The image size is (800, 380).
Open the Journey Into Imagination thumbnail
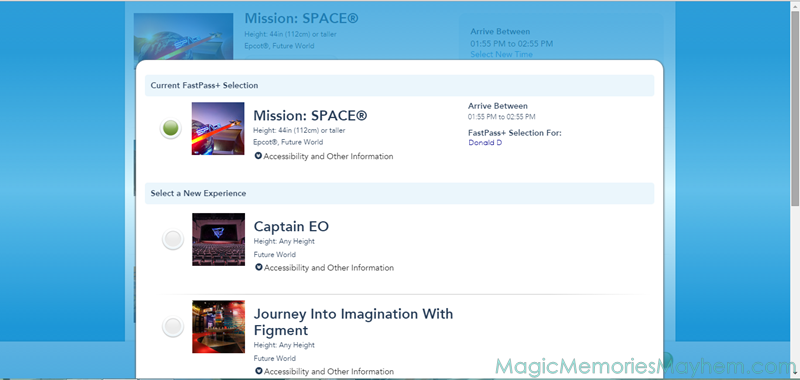pos(218,326)
